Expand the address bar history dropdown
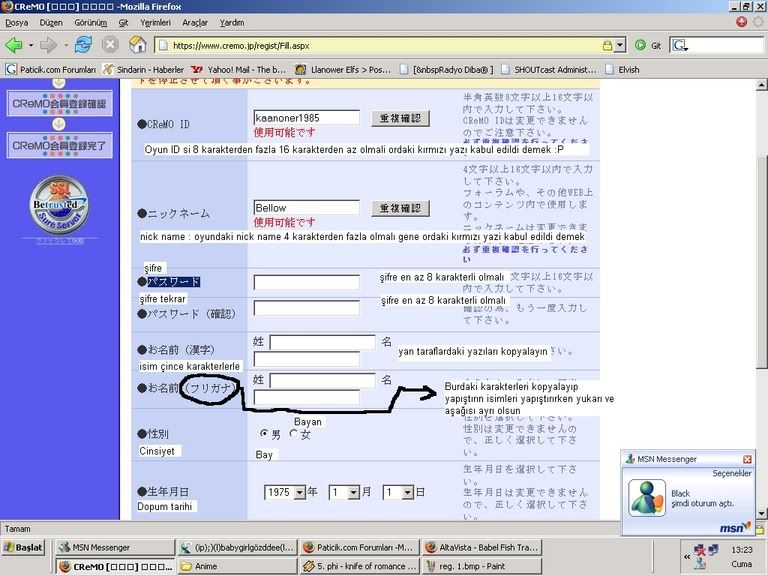768x576 pixels. tap(620, 46)
